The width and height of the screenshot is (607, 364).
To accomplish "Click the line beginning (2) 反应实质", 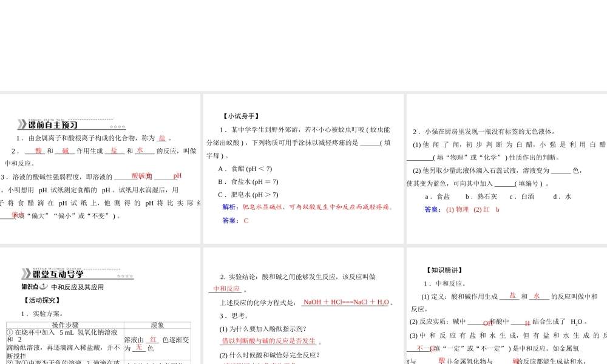I will click(x=499, y=322).
